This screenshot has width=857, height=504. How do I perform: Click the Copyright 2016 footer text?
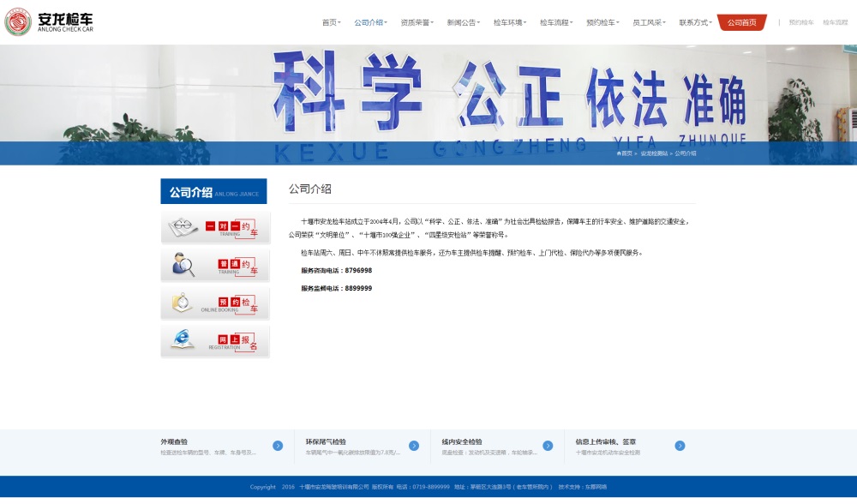[x=273, y=487]
